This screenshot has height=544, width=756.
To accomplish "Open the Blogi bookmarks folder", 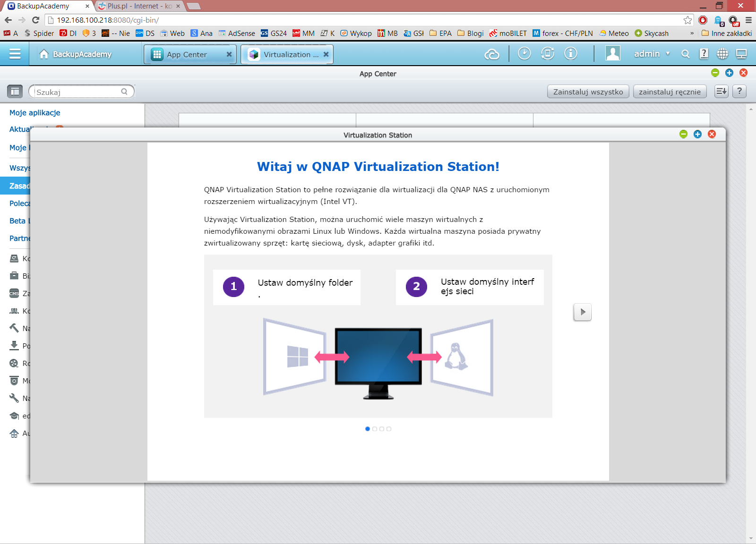I will point(471,33).
